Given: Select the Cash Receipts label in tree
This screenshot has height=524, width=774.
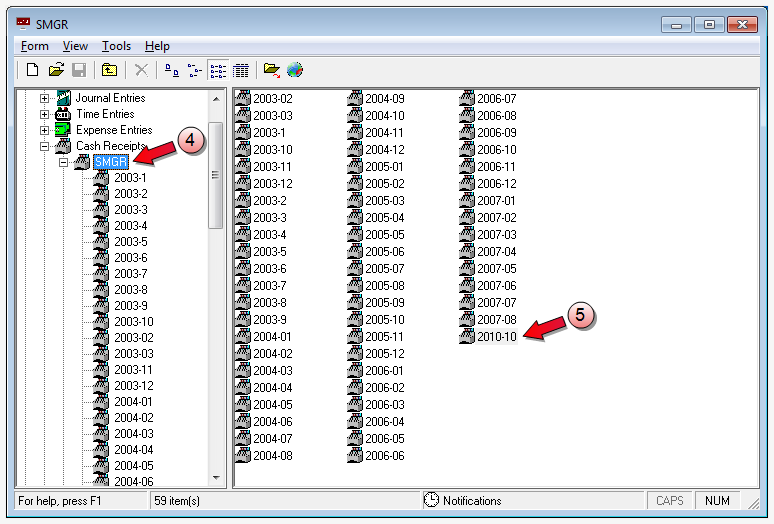Looking at the screenshot, I should 111,146.
